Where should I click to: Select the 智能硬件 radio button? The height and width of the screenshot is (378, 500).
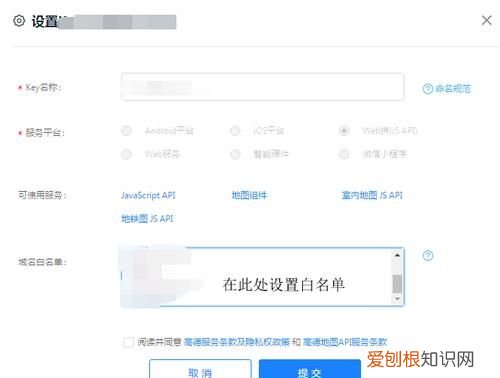tap(235, 154)
